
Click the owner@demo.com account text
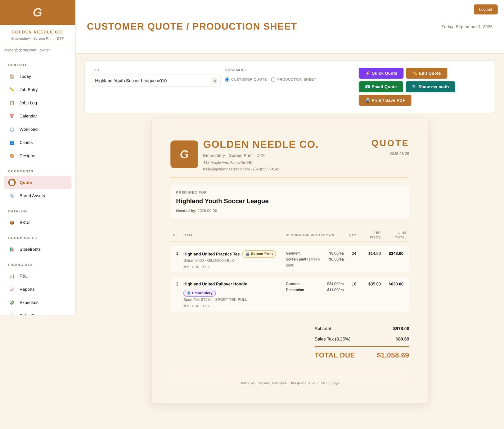(27, 50)
